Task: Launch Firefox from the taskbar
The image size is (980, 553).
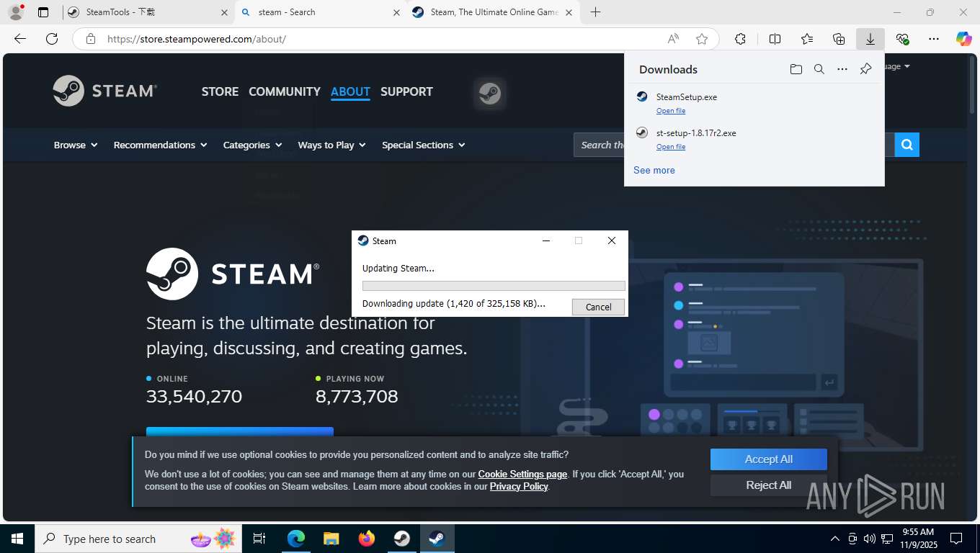Action: [x=367, y=539]
